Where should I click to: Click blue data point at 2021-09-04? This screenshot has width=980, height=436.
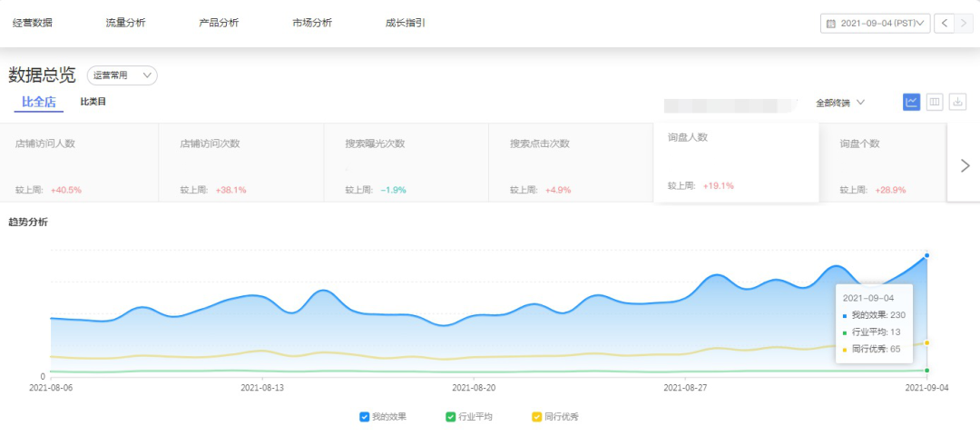(x=926, y=255)
